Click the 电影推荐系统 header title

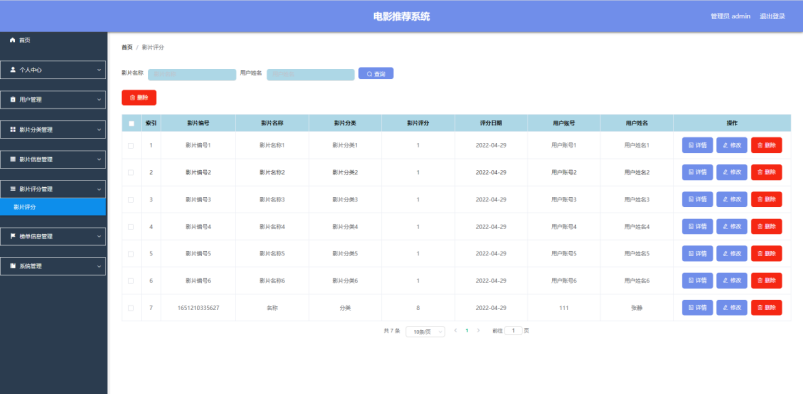click(x=402, y=16)
